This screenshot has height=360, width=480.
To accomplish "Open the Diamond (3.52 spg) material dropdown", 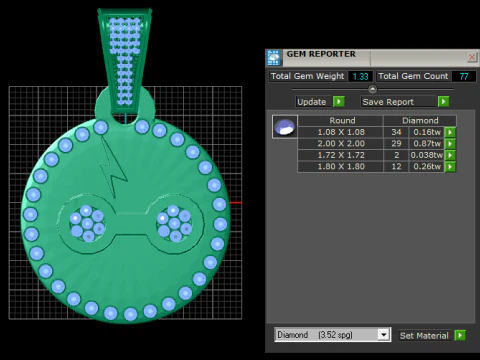I will pos(332,334).
